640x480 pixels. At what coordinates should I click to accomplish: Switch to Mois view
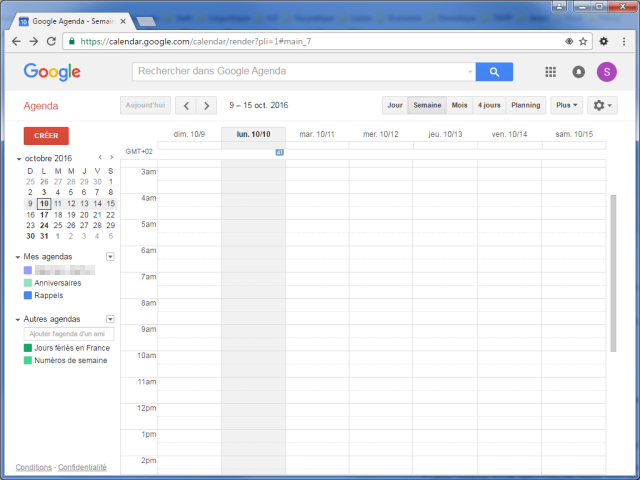click(459, 105)
